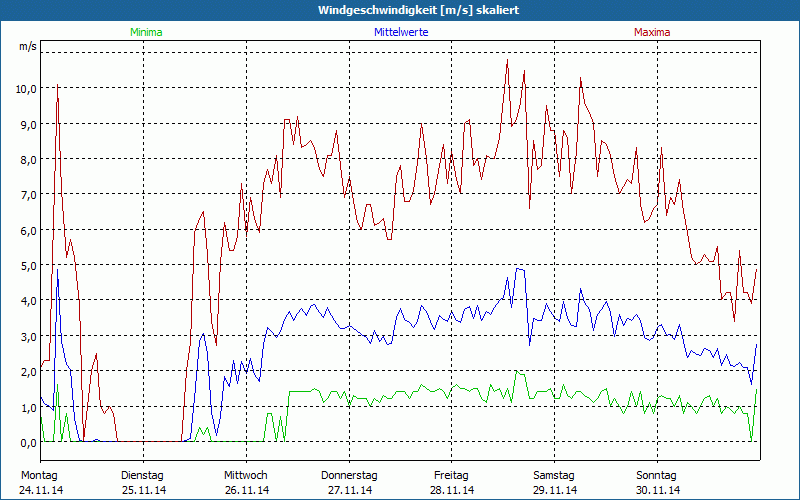Click the 3,0 y-axis value
Screen dimensions: 800x500
pyautogui.click(x=29, y=337)
